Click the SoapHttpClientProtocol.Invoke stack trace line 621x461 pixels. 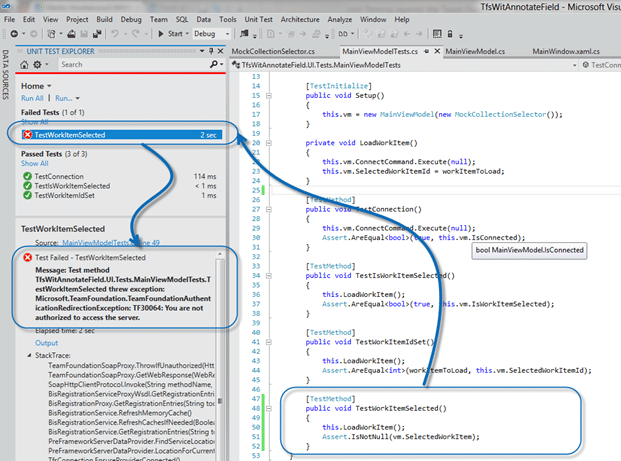click(x=131, y=384)
